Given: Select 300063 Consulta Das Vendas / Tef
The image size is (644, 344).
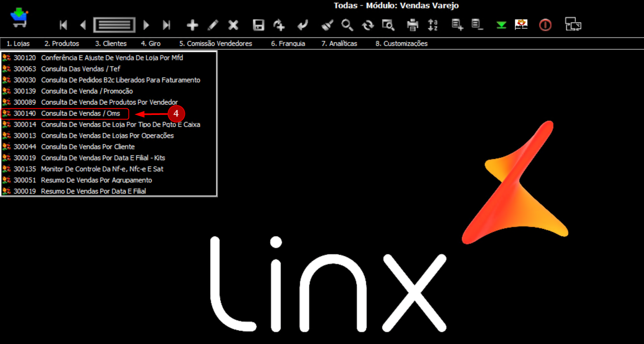Looking at the screenshot, I should coord(109,69).
